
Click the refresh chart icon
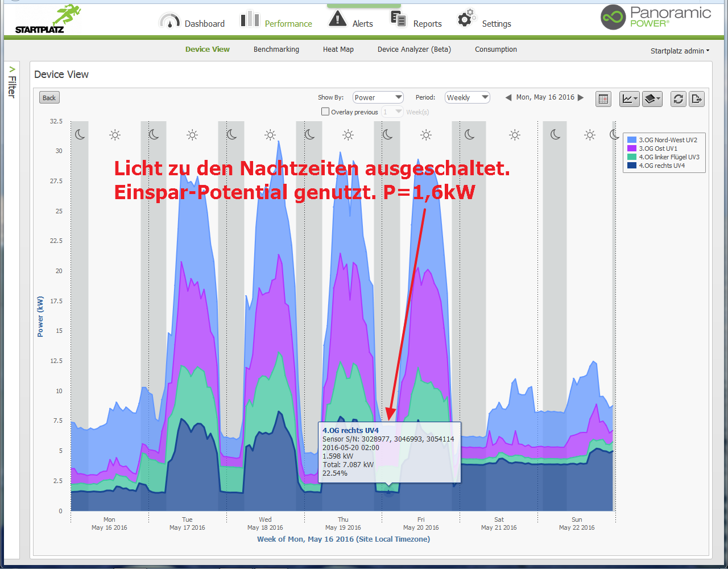678,99
